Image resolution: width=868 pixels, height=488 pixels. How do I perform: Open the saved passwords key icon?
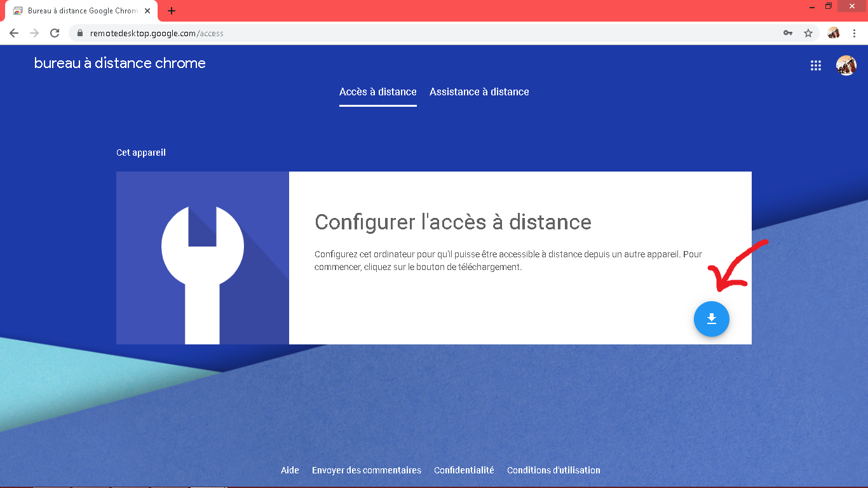(788, 33)
